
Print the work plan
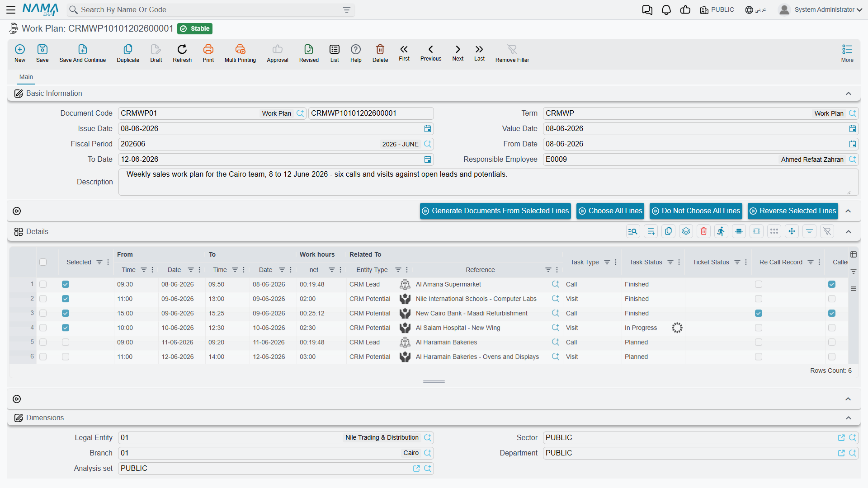[208, 53]
